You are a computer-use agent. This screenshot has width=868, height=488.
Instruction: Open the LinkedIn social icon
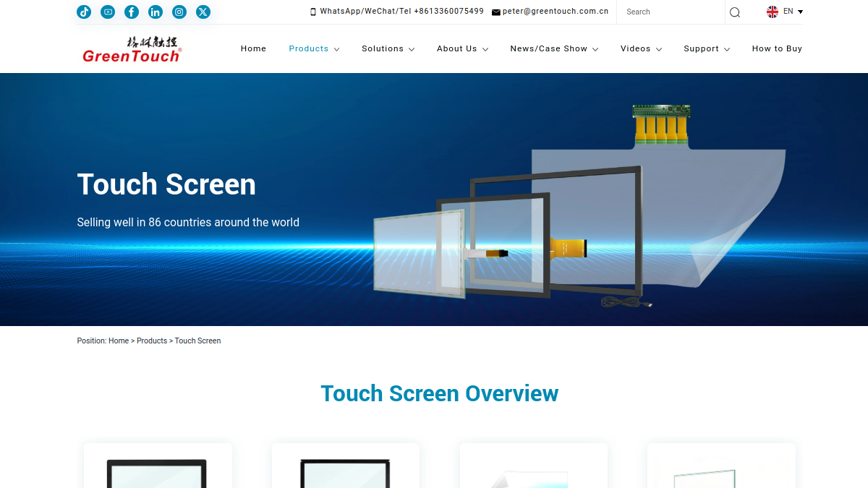pyautogui.click(x=156, y=12)
